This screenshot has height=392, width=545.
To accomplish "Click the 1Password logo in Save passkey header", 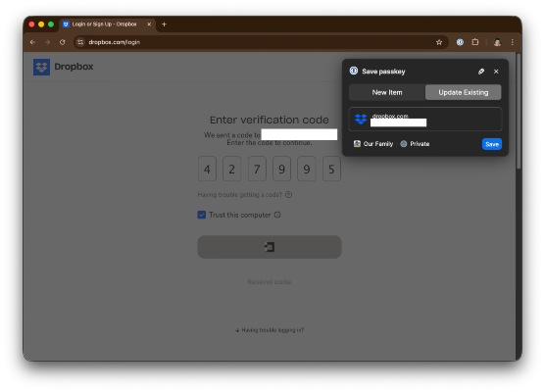I will pos(354,71).
